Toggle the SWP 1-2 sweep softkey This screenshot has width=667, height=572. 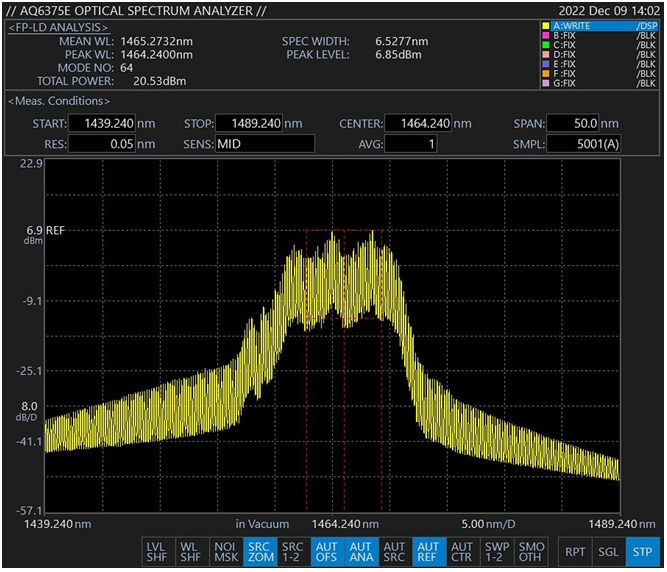[497, 552]
